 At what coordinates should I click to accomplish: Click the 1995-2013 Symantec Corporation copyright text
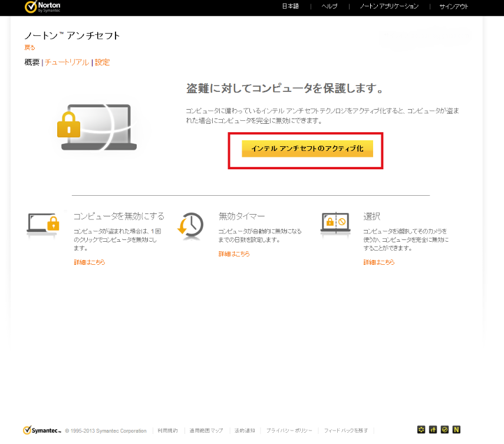tap(106, 431)
